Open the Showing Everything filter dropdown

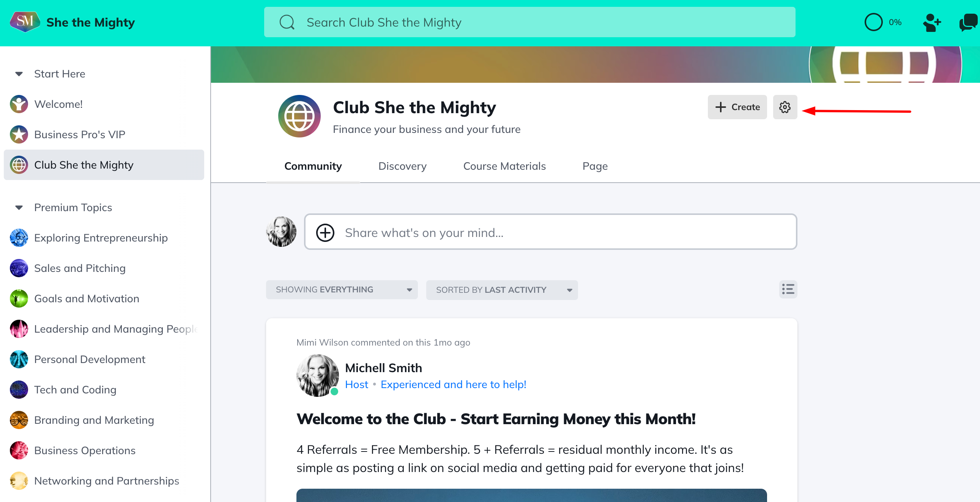tap(341, 290)
